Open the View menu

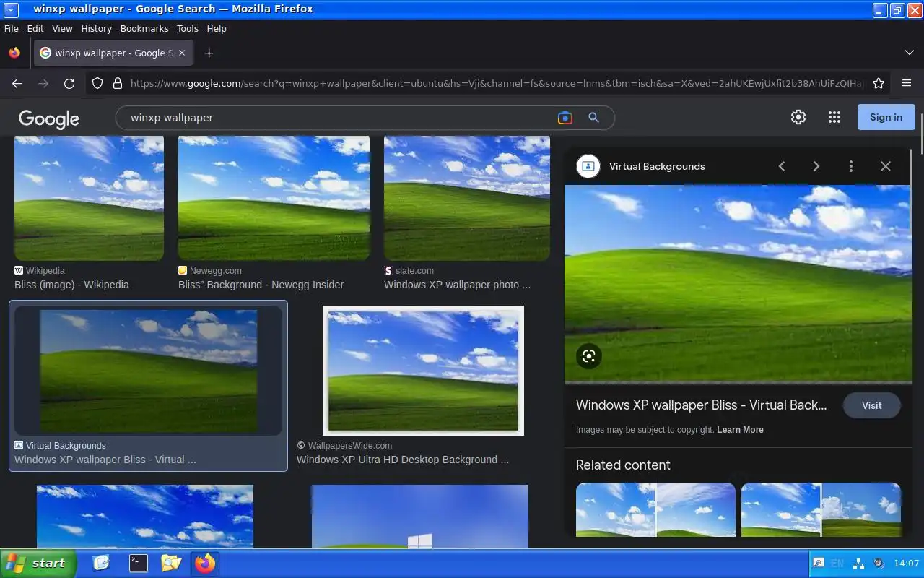62,28
